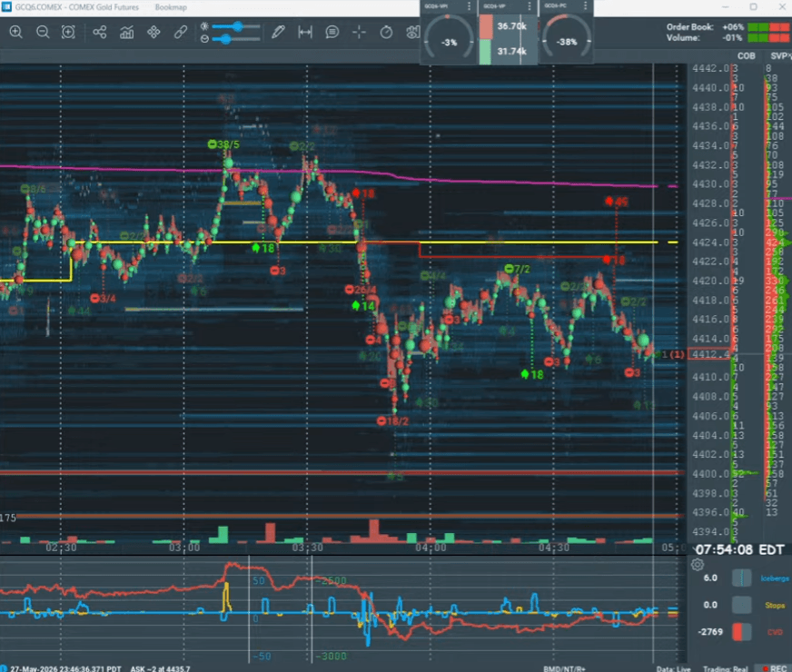792x672 pixels.
Task: Open the GCQ6-PC widget kebab menu
Action: [586, 6]
